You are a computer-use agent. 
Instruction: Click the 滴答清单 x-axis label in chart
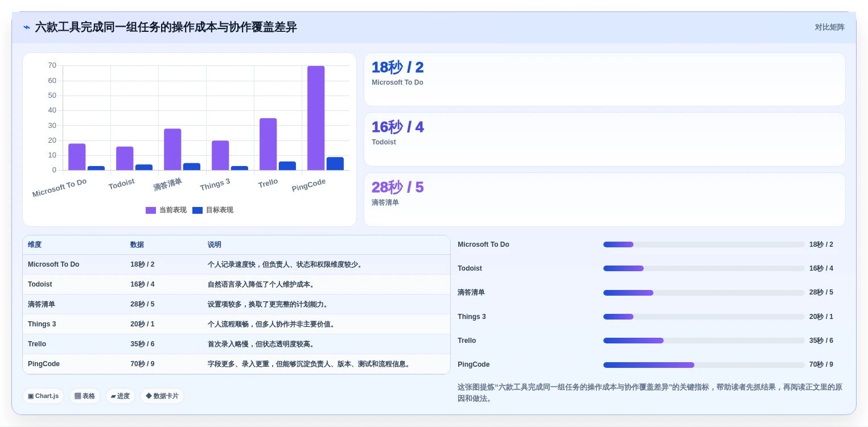click(x=167, y=184)
